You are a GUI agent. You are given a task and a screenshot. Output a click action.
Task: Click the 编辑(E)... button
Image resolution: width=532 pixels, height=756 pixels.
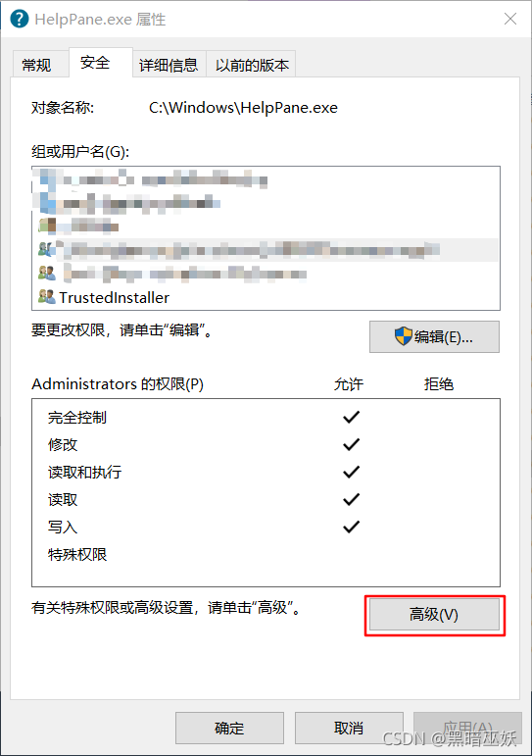[434, 336]
